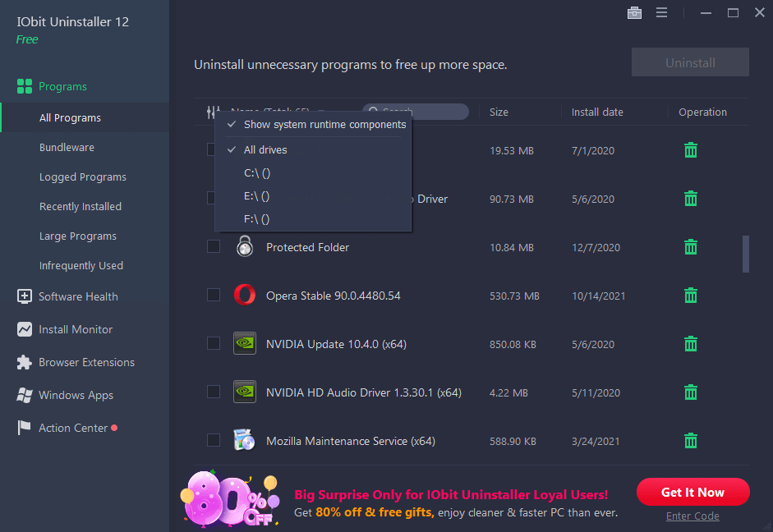Choose All drives from the filter menu
This screenshot has height=532, width=773.
(x=265, y=149)
